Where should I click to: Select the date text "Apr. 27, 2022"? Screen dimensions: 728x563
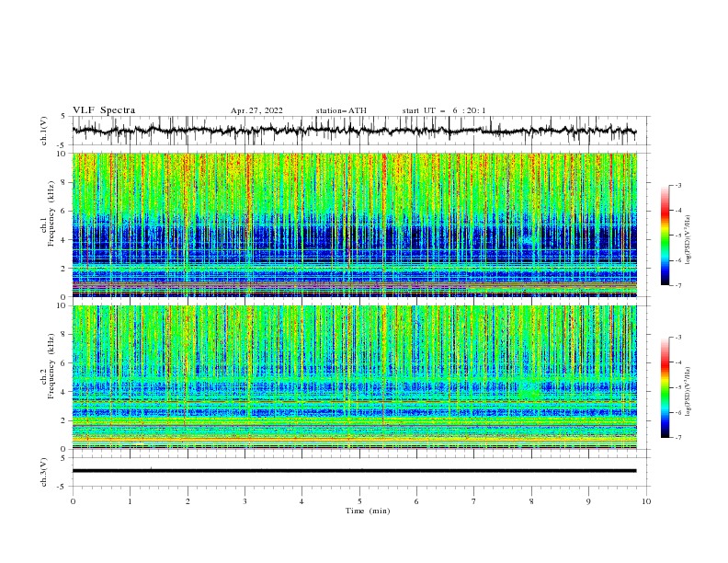coord(256,110)
